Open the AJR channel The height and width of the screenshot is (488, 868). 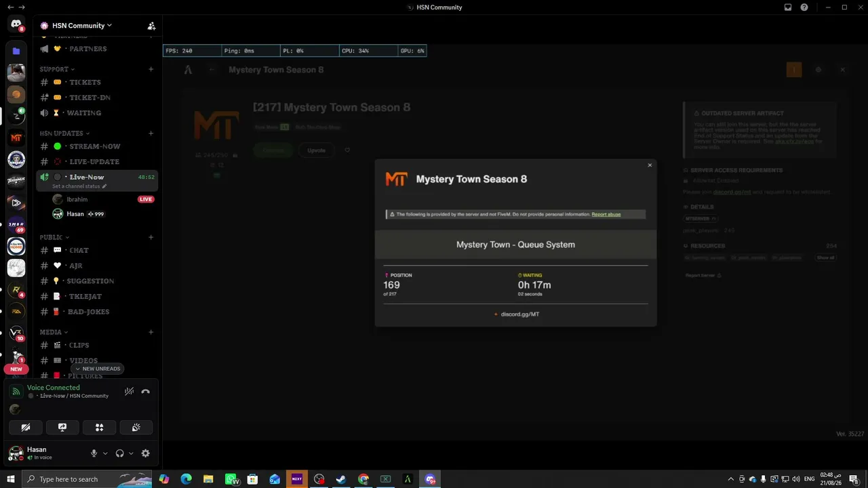tap(97, 266)
